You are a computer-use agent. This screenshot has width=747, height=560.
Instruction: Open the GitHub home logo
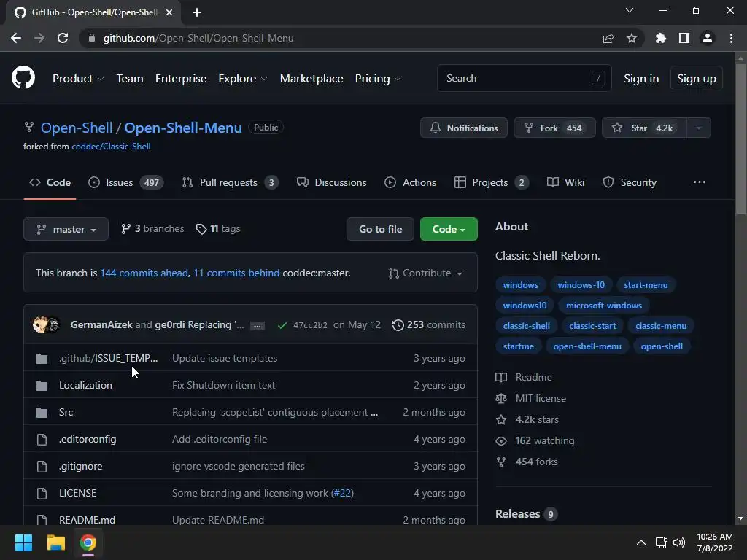click(23, 78)
